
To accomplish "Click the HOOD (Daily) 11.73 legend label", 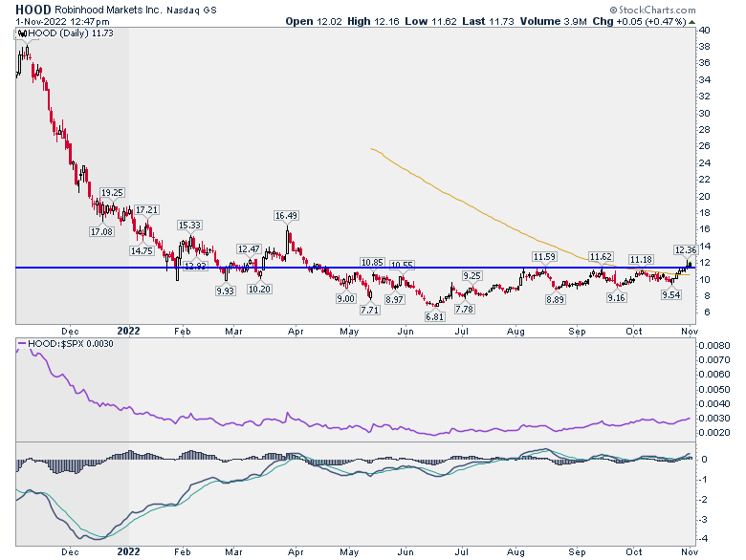I will pyautogui.click(x=71, y=33).
